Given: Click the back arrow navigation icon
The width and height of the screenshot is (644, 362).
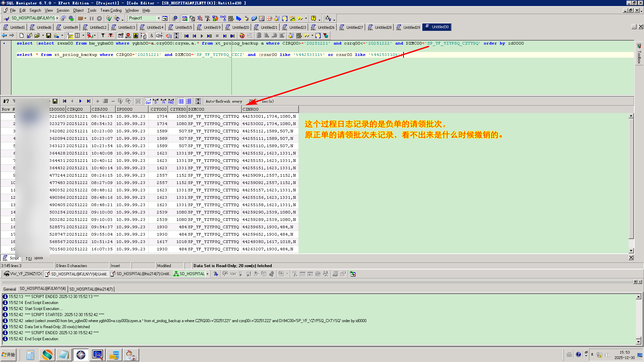Looking at the screenshot, I should [x=4, y=36].
